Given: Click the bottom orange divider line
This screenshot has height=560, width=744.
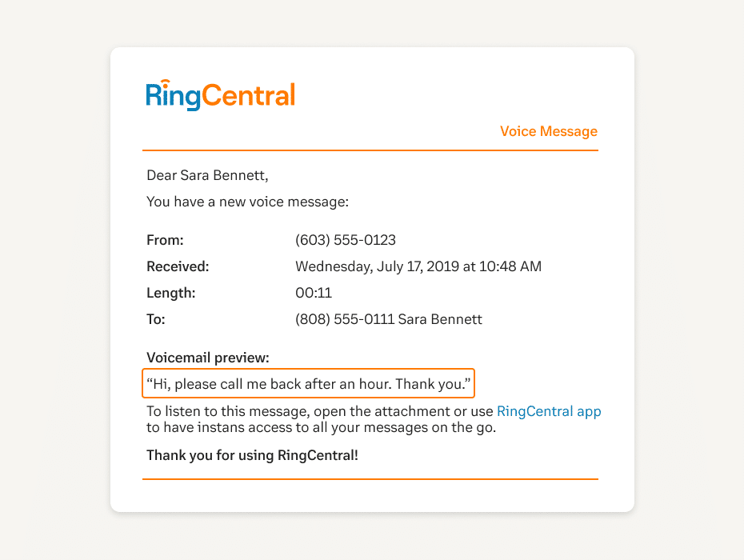Looking at the screenshot, I should (370, 479).
